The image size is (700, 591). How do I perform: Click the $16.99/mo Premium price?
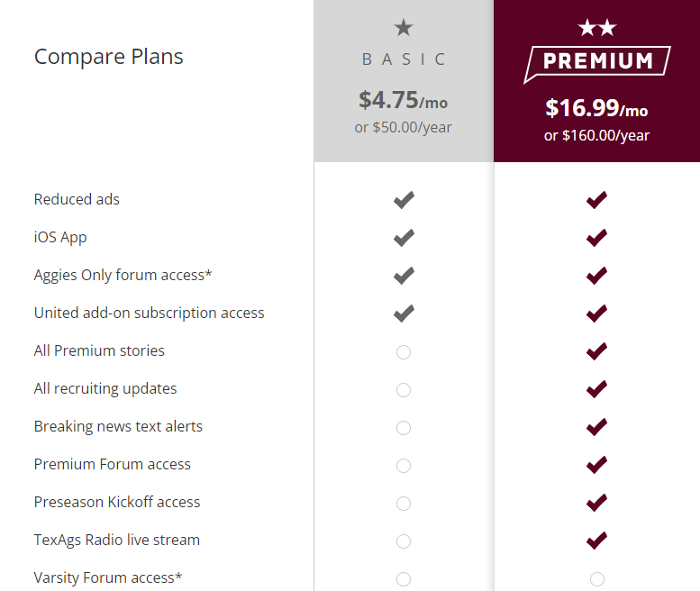[597, 108]
